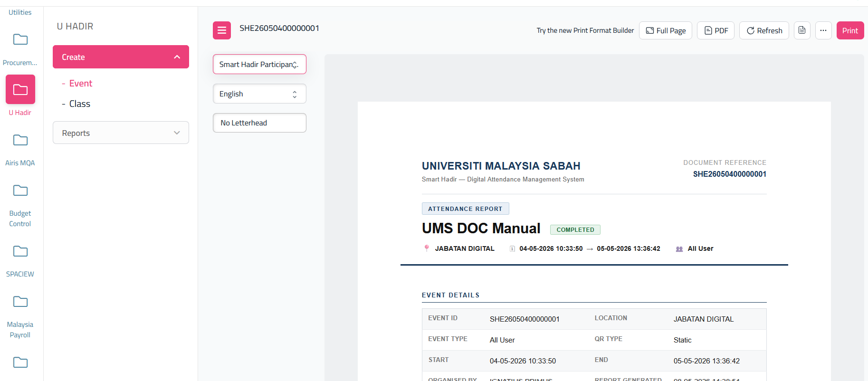The image size is (868, 381).
Task: Select Event under Create
Action: [81, 84]
